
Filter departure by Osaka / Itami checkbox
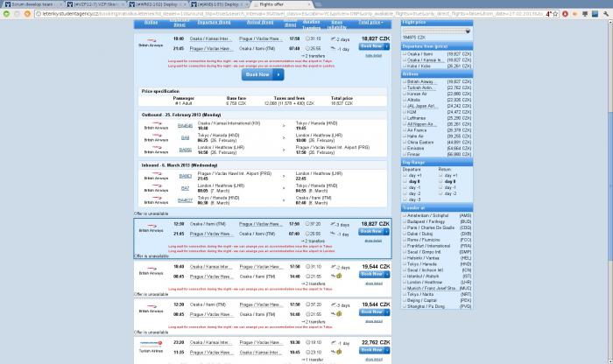[405, 54]
